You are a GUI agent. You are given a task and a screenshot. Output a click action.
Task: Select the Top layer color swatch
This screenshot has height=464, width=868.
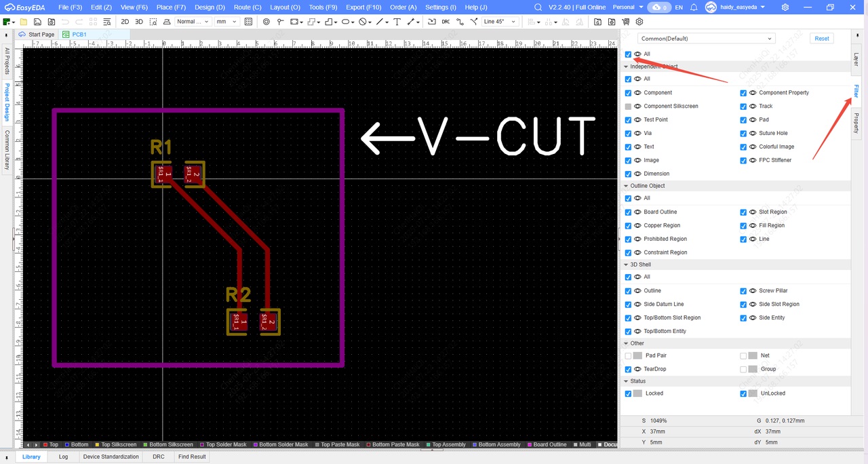[45, 445]
